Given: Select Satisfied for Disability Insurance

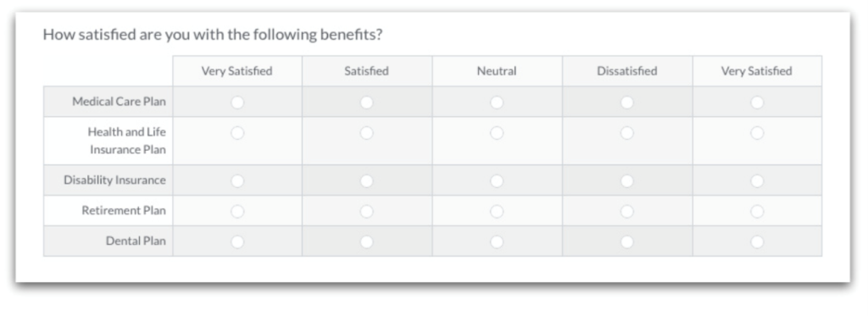Looking at the screenshot, I should click(366, 181).
